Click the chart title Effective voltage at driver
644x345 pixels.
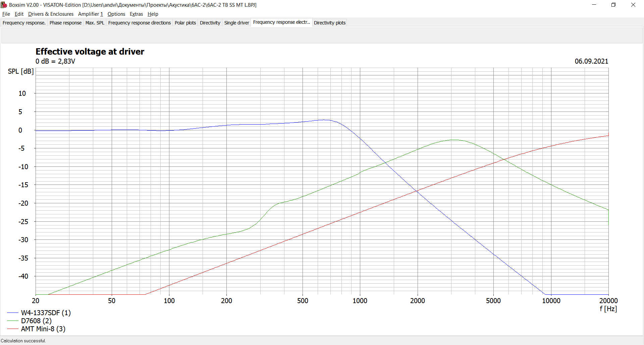click(90, 51)
